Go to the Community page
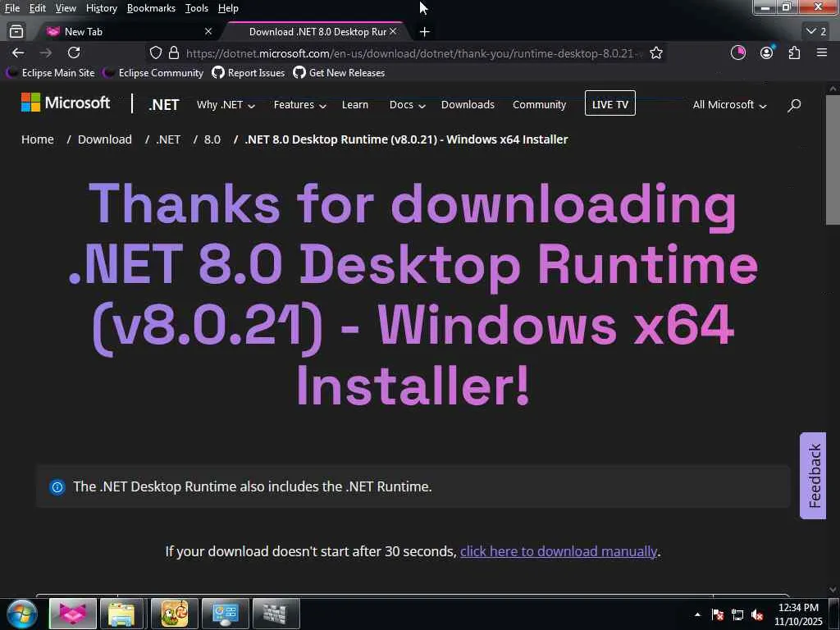The image size is (840, 630). (x=539, y=105)
